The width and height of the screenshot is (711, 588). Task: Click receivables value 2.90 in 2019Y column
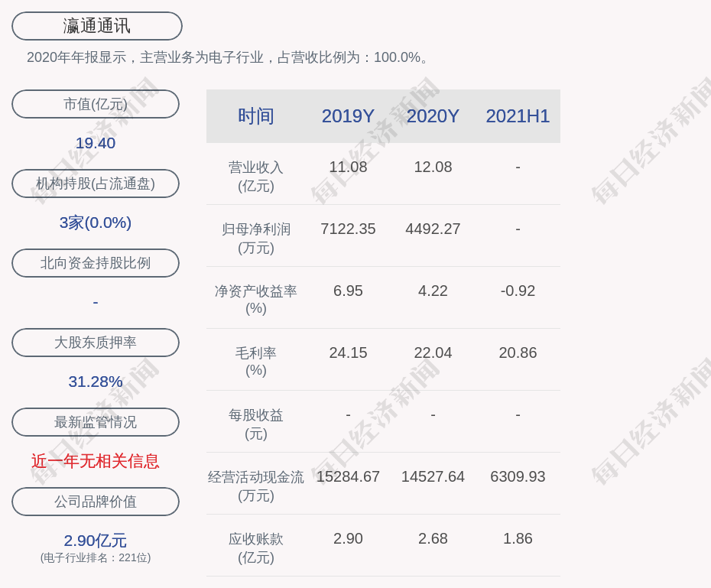coord(348,538)
